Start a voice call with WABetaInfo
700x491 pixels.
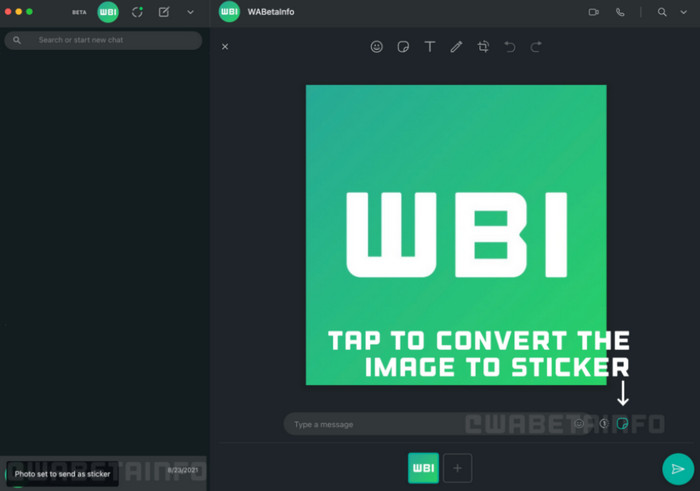click(620, 12)
